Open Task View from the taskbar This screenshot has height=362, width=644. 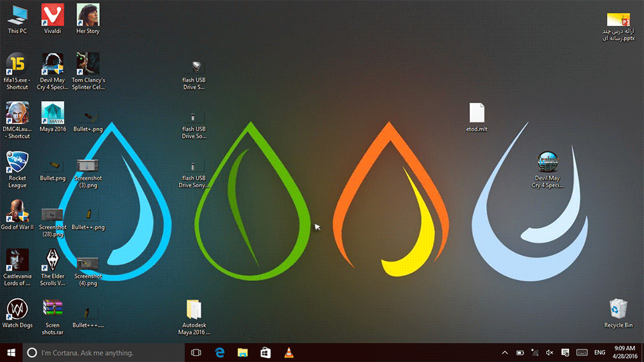click(x=196, y=353)
